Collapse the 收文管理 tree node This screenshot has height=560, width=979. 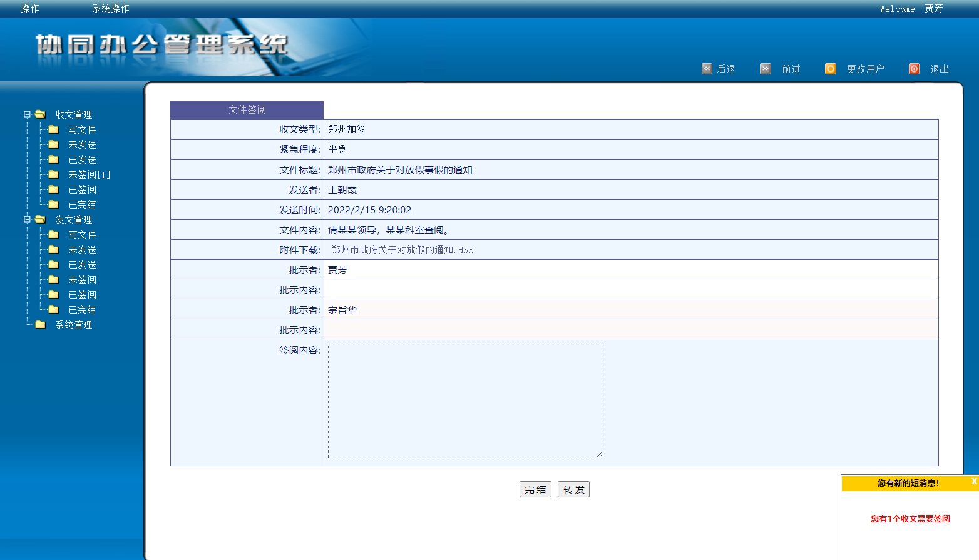pyautogui.click(x=27, y=115)
